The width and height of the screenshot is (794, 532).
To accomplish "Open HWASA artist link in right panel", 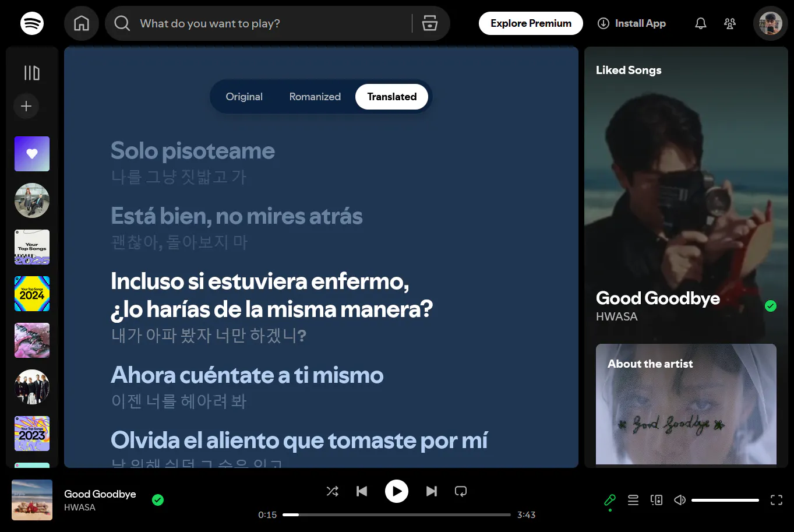I will point(616,316).
